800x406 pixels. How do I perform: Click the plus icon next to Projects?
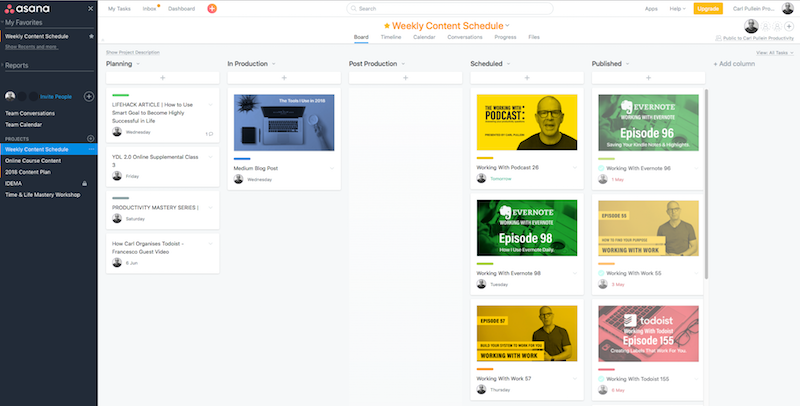click(x=90, y=139)
